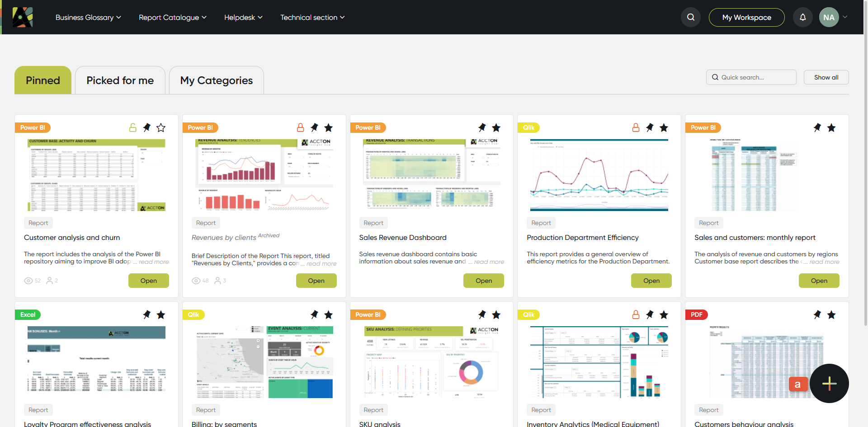Click the Quick search input field
This screenshot has width=868, height=427.
coord(751,77)
